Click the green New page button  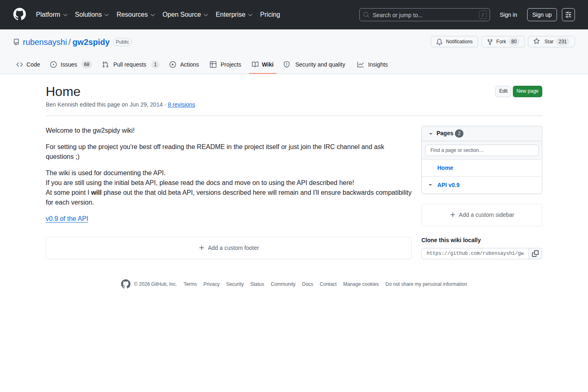pyautogui.click(x=527, y=91)
